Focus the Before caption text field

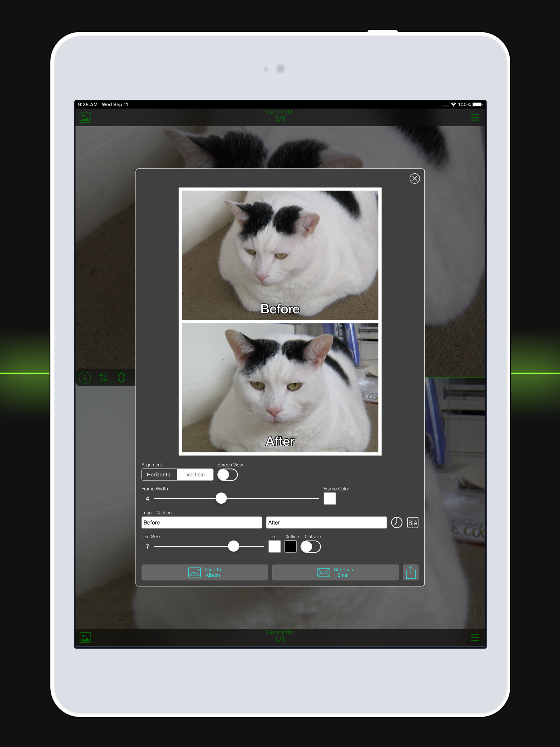[202, 523]
